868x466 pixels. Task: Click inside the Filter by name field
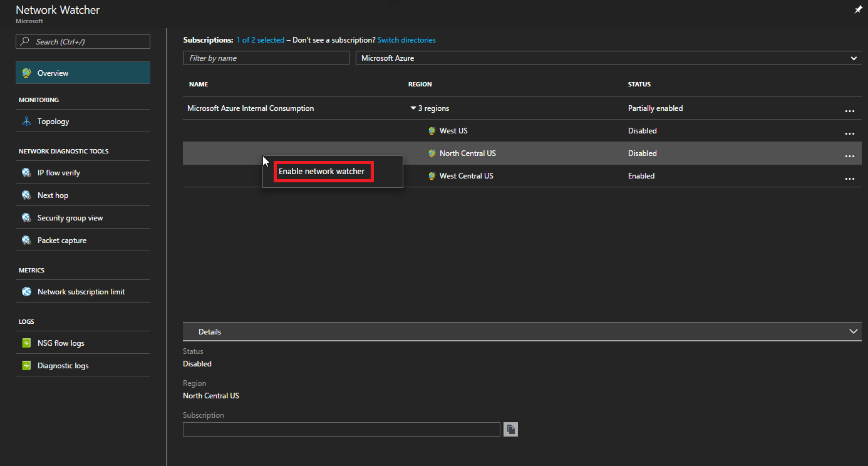coord(266,58)
